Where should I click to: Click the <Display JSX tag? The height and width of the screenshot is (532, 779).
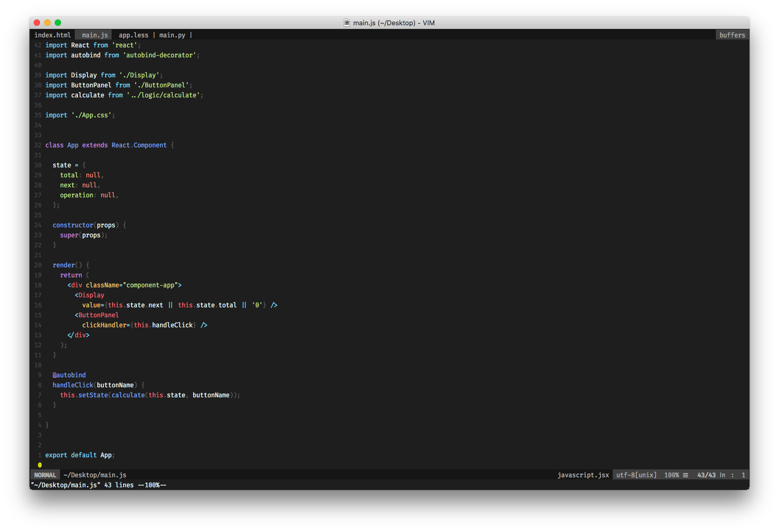pos(89,295)
